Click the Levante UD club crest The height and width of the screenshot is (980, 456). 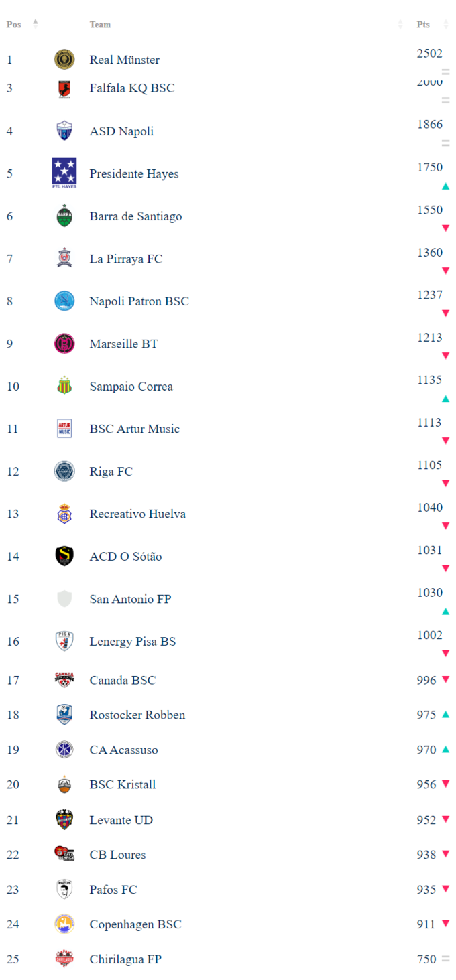(64, 819)
